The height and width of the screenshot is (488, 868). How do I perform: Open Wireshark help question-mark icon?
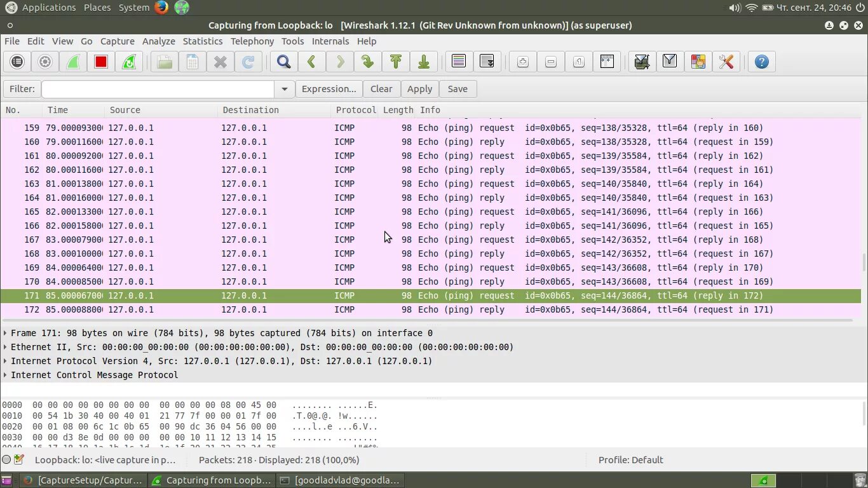click(762, 62)
